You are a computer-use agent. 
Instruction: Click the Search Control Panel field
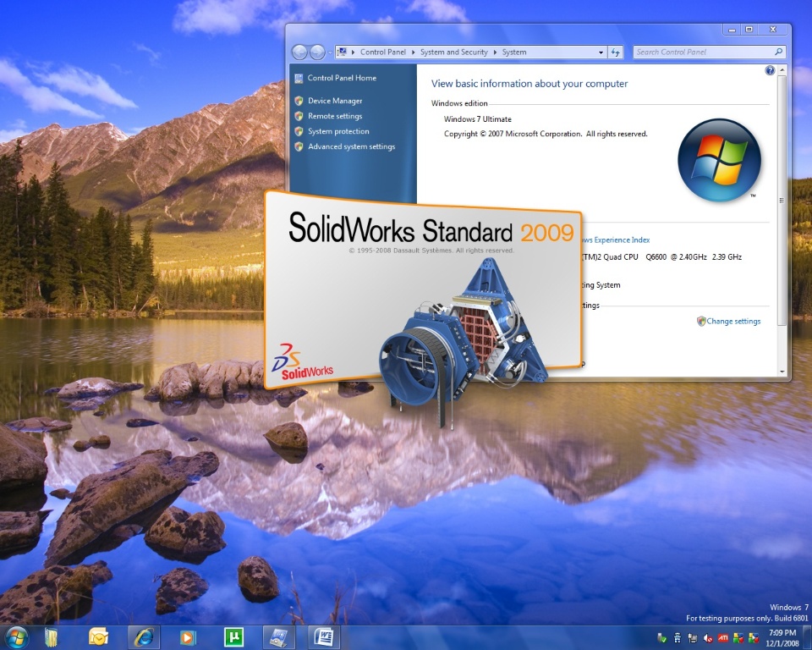(x=710, y=52)
